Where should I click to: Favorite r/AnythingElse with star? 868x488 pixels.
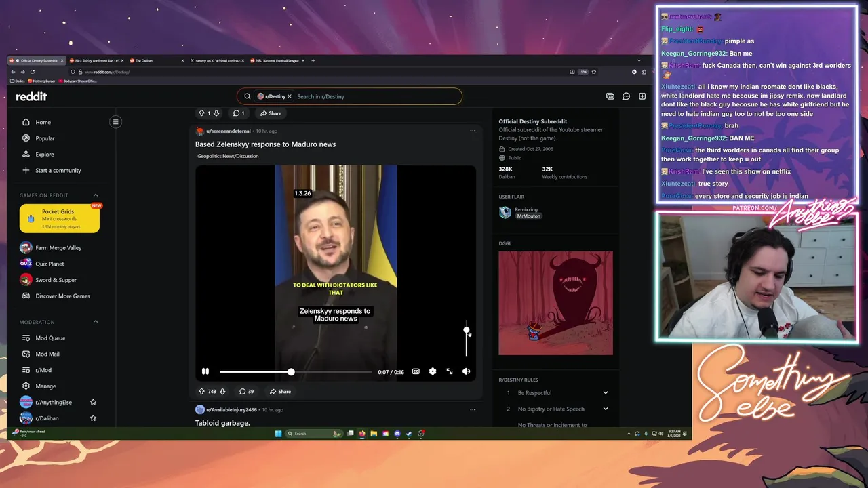click(x=94, y=402)
